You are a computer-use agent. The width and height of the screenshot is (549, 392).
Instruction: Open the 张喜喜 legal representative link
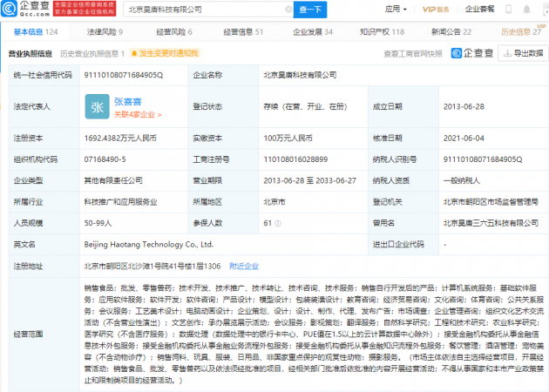129,100
